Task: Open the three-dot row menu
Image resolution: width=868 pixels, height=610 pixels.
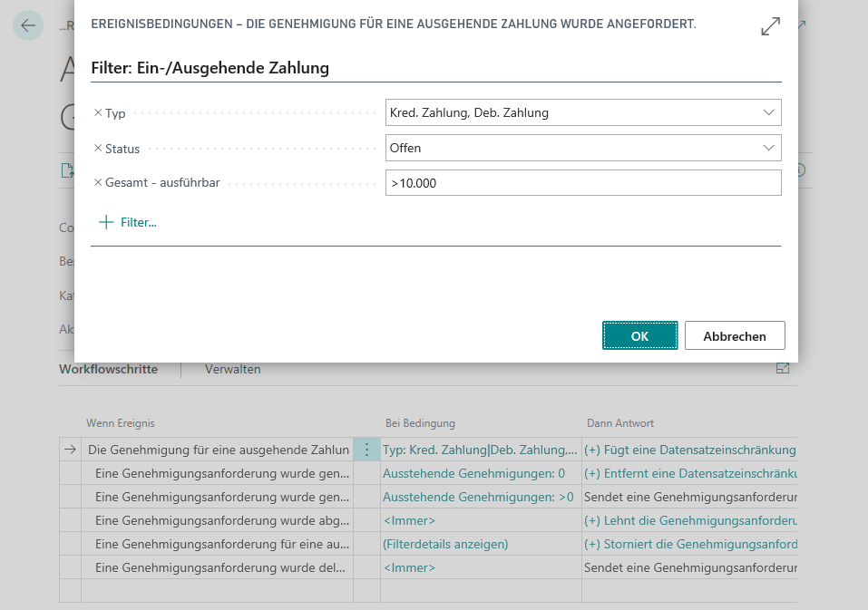Action: (366, 450)
